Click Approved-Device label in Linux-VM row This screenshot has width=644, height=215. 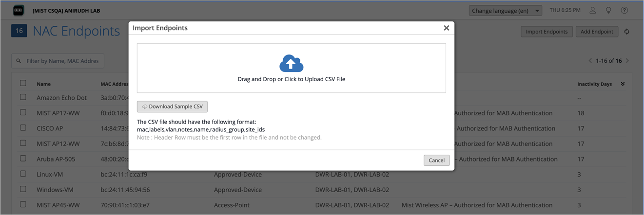(x=238, y=174)
